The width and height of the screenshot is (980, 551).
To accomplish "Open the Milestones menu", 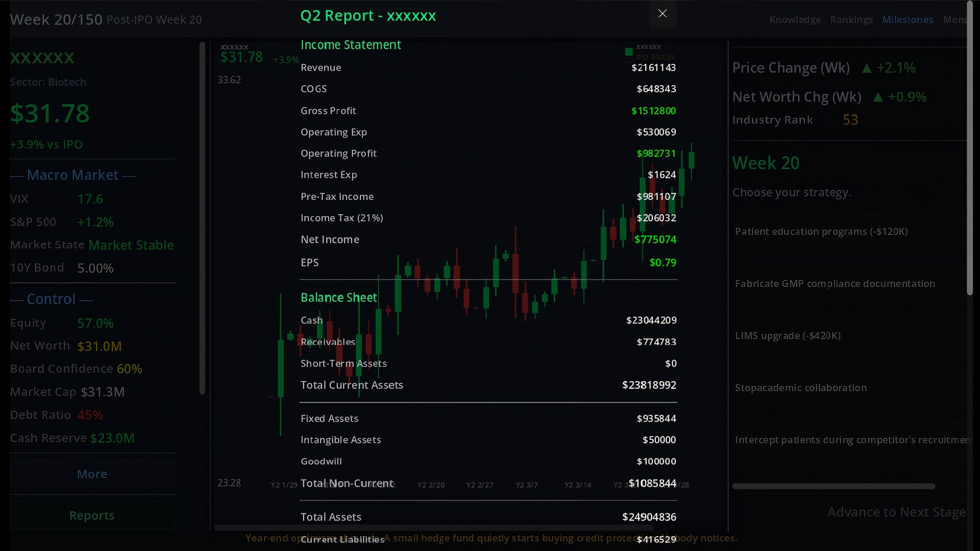I will tap(908, 19).
